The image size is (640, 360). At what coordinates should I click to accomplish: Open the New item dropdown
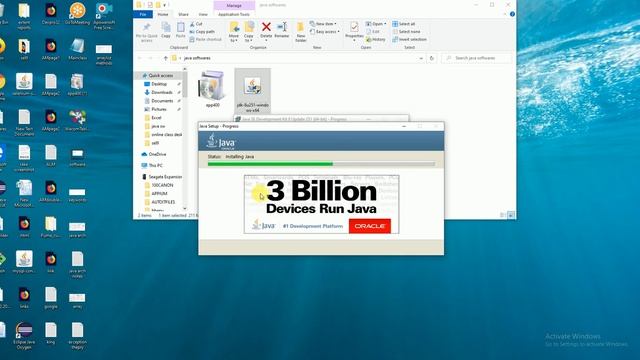323,24
